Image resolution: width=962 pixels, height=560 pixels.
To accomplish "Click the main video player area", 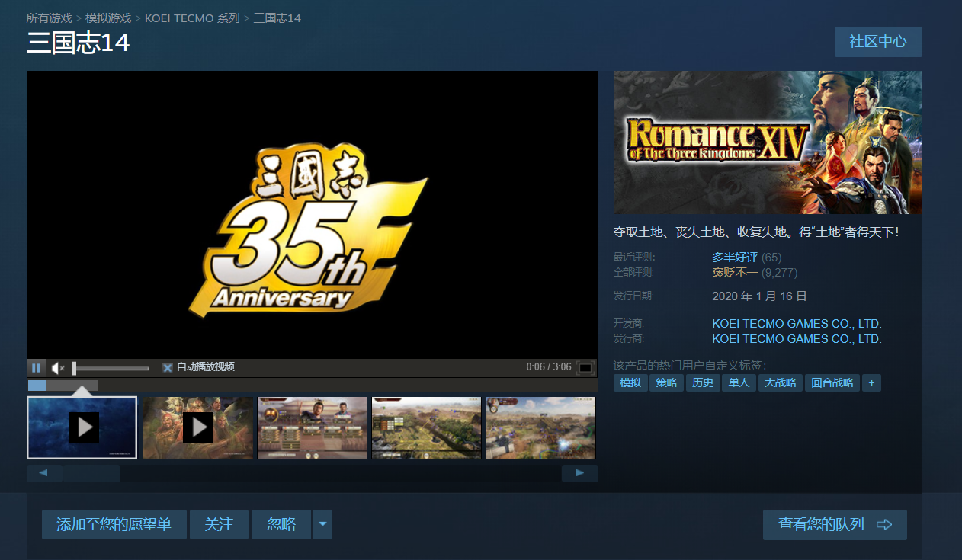I will coord(313,215).
